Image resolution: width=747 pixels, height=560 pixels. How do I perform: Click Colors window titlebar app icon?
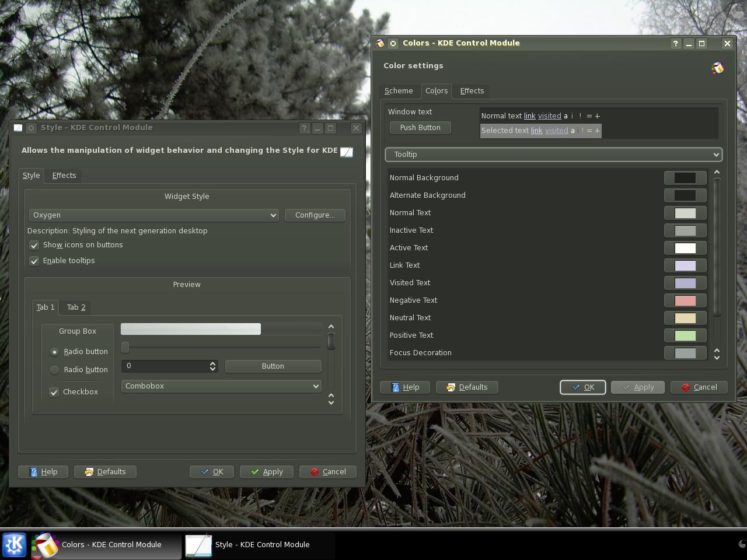pos(381,43)
